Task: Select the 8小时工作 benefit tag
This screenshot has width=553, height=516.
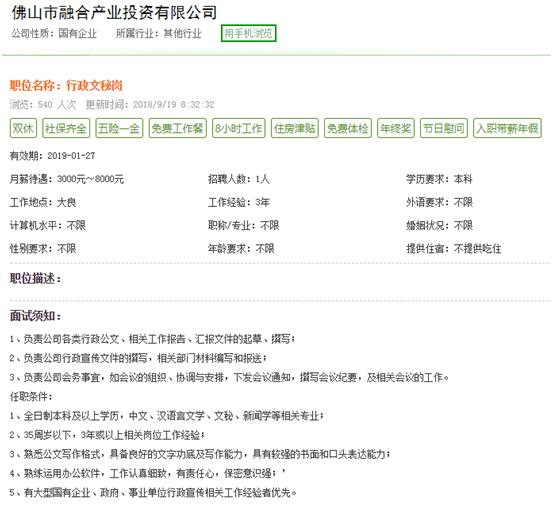Action: pyautogui.click(x=239, y=128)
